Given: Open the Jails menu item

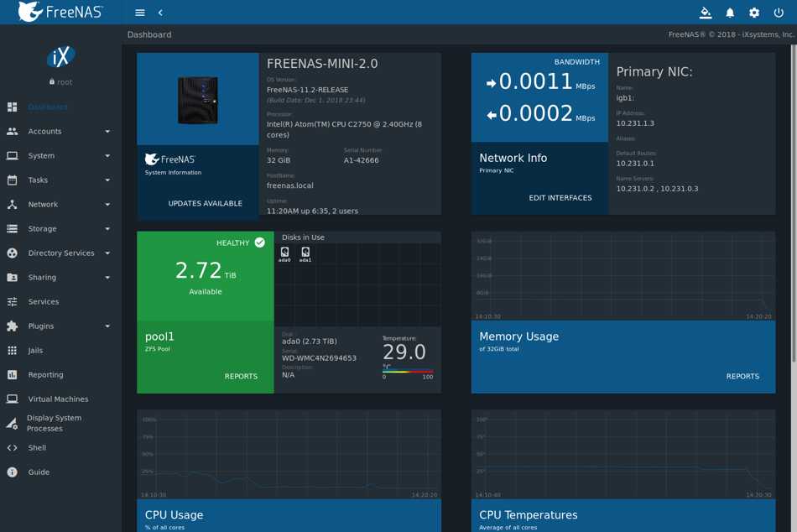Looking at the screenshot, I should point(60,351).
